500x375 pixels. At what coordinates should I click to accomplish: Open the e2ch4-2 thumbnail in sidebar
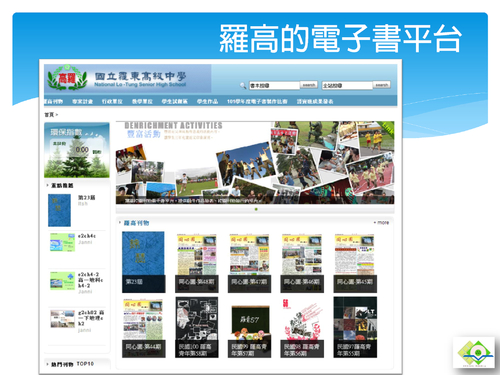coord(62,281)
